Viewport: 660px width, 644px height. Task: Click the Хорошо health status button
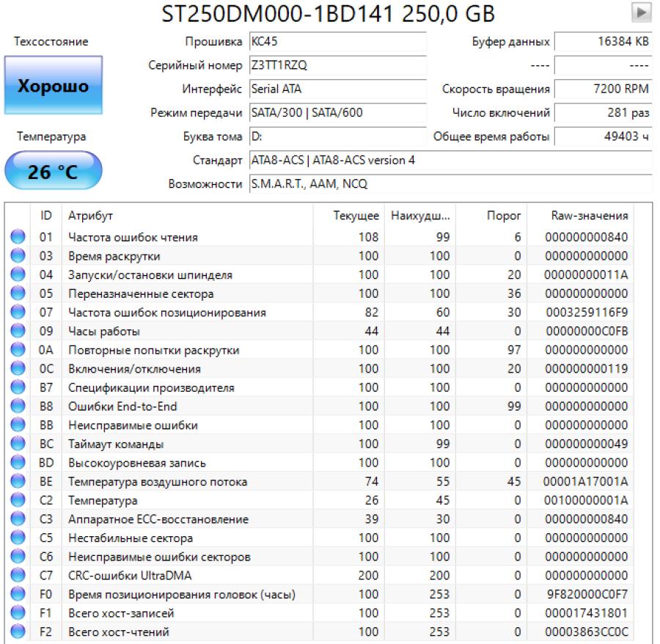pos(52,87)
